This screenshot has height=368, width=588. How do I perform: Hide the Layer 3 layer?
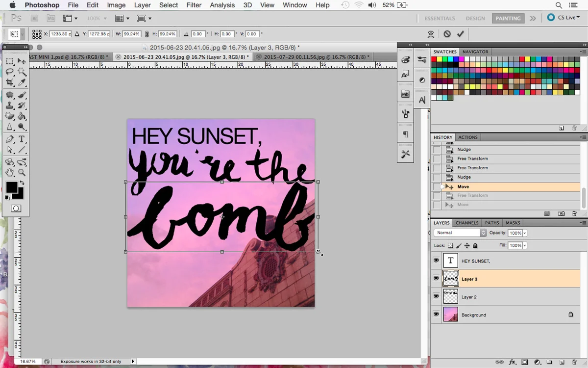[x=436, y=278]
